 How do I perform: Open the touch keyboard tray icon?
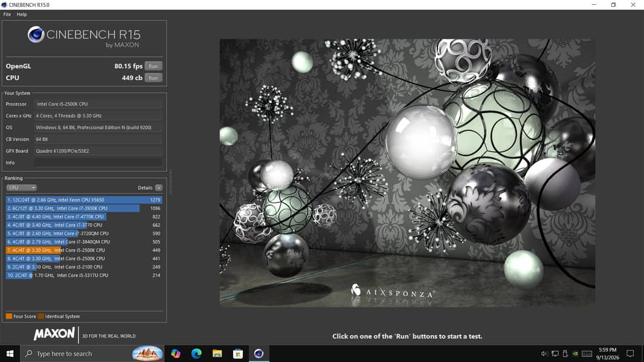coord(587,354)
